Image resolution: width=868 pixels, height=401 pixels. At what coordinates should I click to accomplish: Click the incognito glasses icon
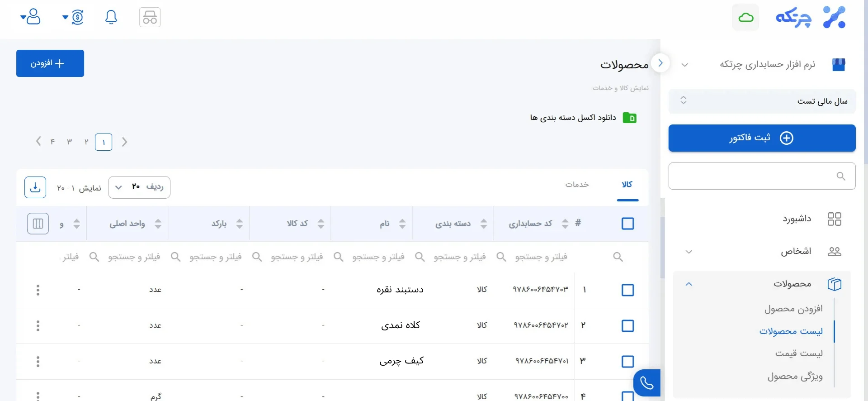(x=150, y=18)
